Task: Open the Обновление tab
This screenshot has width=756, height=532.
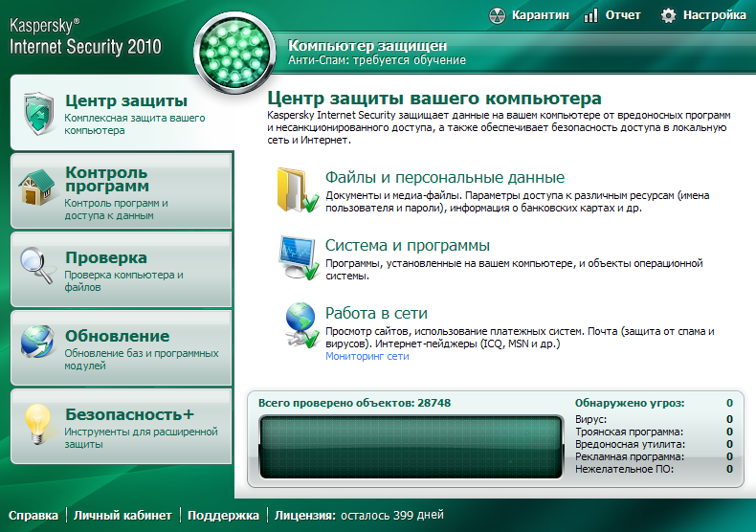Action: tap(122, 348)
